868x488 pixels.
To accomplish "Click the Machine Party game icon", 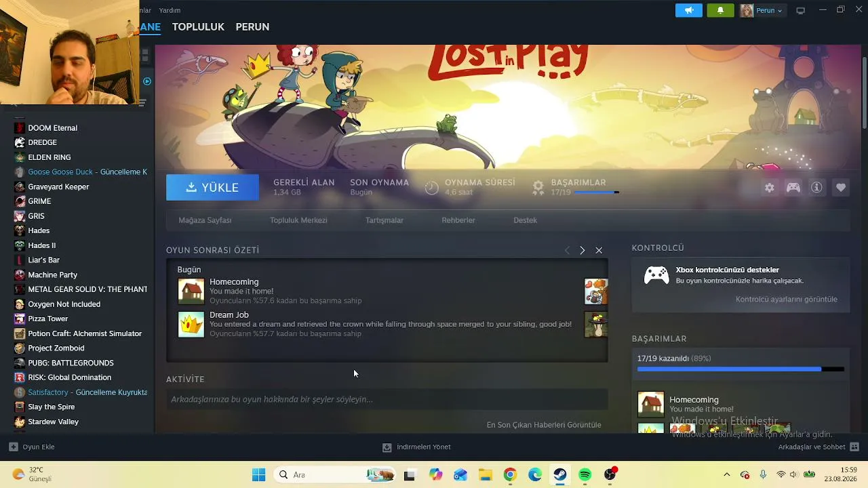I will click(x=20, y=274).
